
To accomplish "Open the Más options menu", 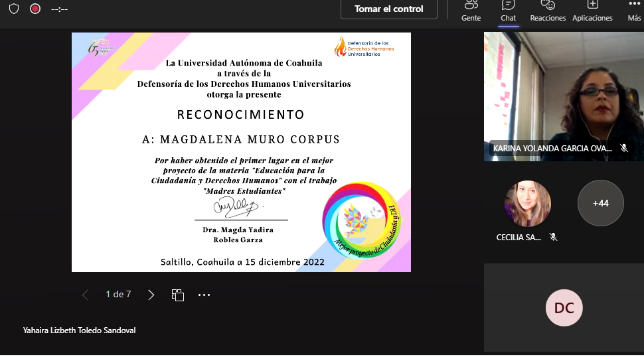I will pos(634,11).
